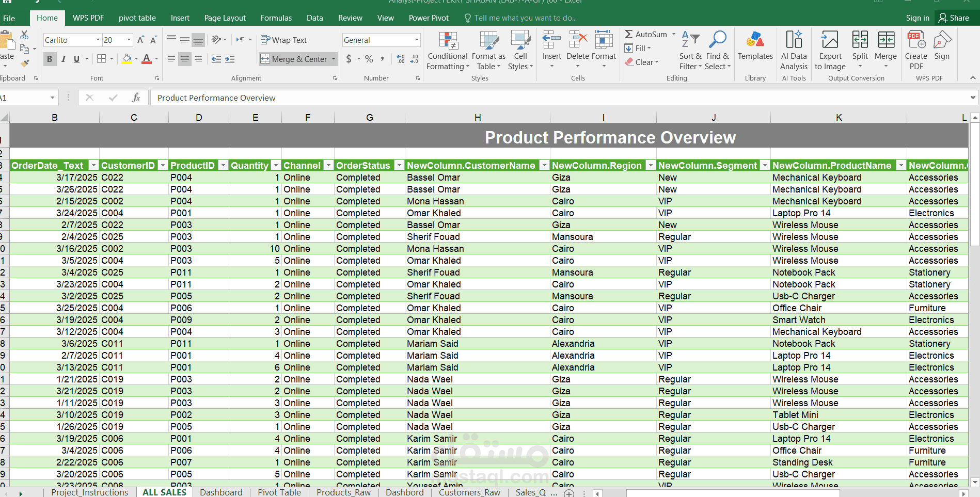Open the OrderStatus column filter dropdown
Screen dimensions: 980x497
[399, 165]
